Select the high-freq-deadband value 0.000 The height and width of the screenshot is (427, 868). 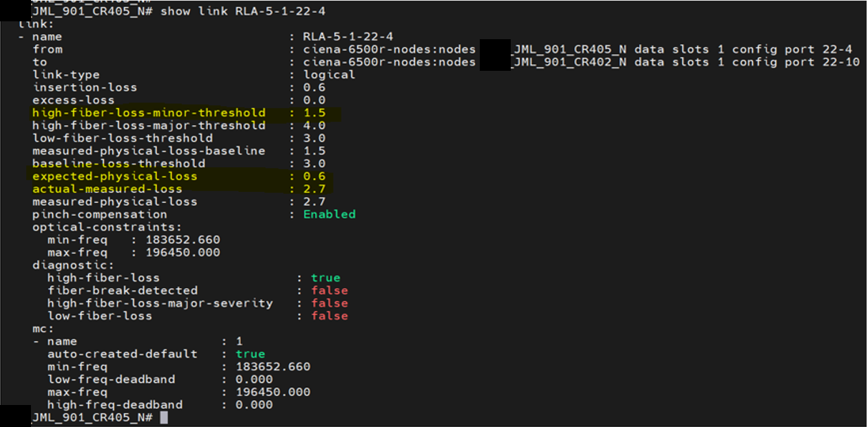pyautogui.click(x=255, y=405)
